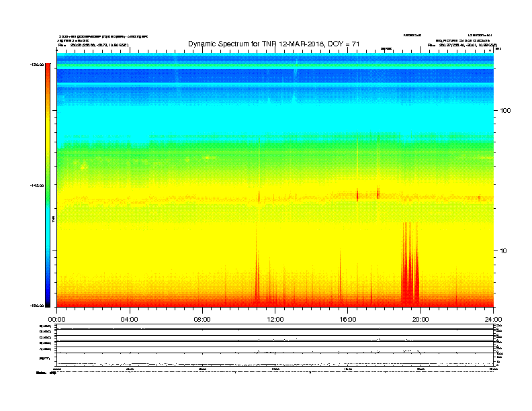Click the 04:00 label on the main time axis
Viewport: 532px width, 411px height.
129,320
